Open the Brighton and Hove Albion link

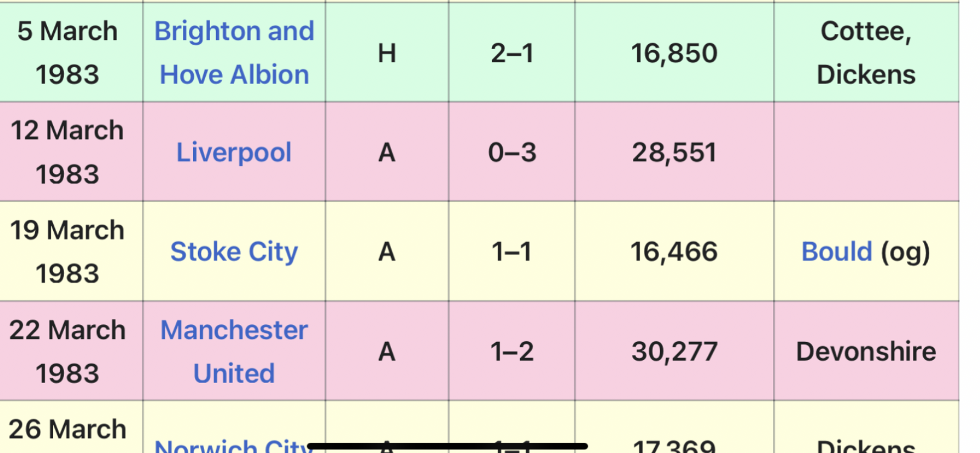click(x=234, y=53)
